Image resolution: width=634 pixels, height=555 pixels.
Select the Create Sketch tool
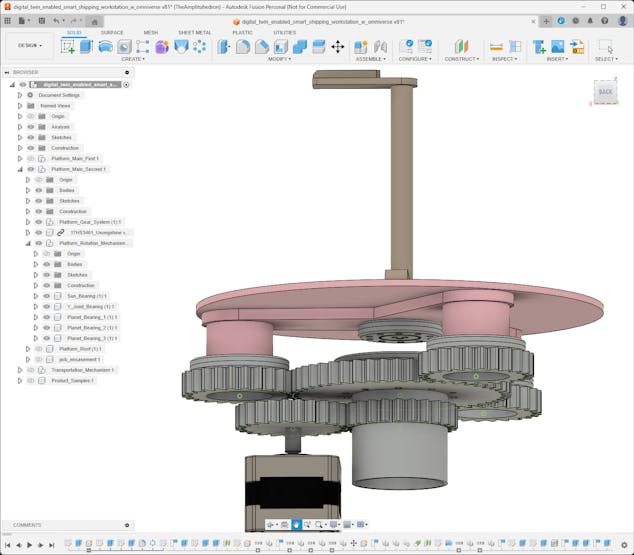coord(68,46)
